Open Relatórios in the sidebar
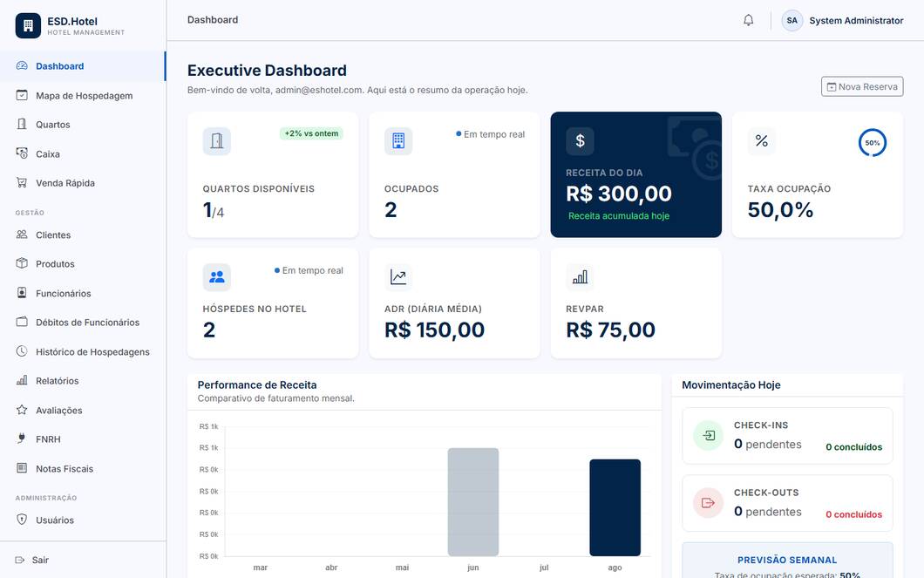Viewport: 924px width, 578px height. coord(83,381)
